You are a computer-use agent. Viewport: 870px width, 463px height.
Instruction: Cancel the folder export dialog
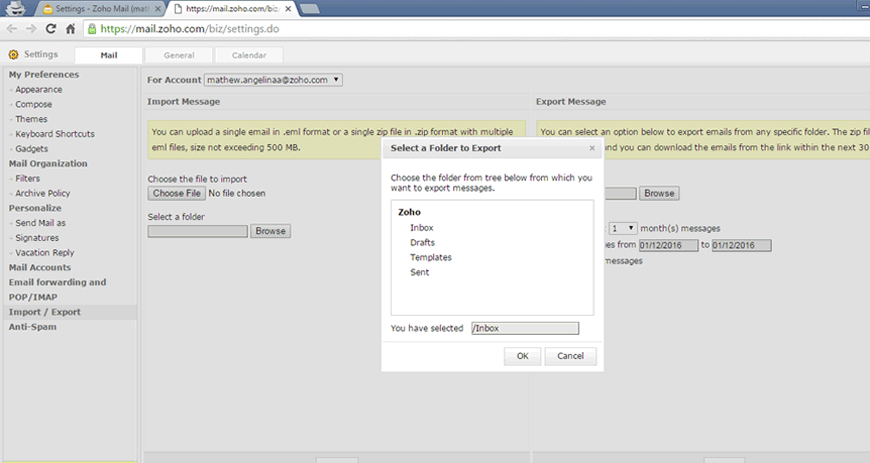570,356
